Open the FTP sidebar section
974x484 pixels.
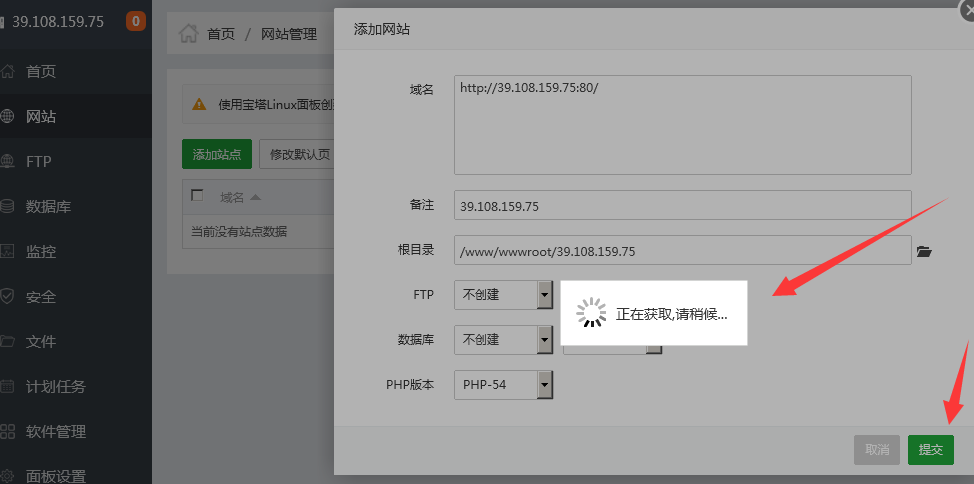76,162
